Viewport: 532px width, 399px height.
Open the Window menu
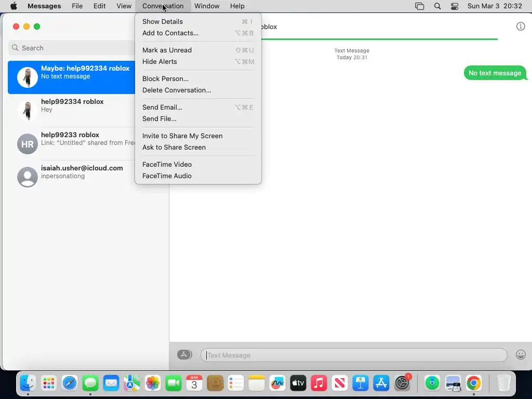[x=207, y=6]
